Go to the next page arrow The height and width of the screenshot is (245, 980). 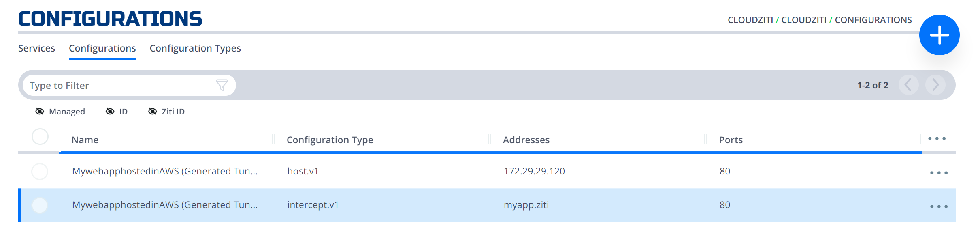(935, 85)
